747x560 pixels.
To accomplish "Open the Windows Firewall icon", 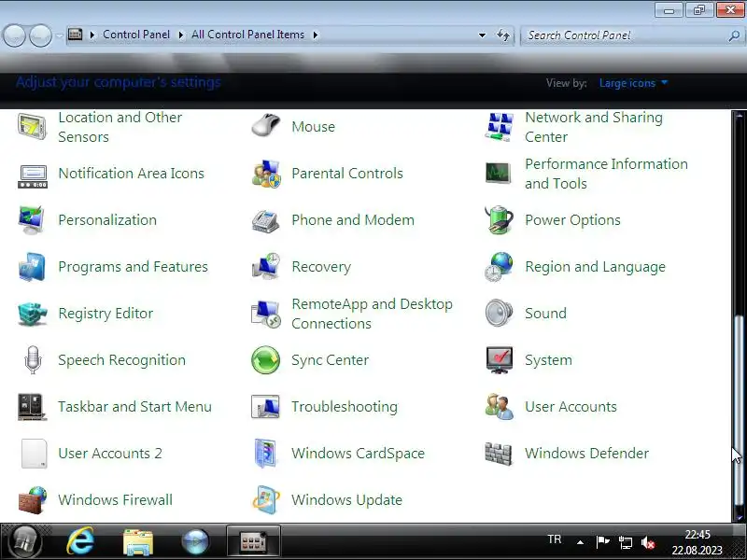I will point(32,500).
